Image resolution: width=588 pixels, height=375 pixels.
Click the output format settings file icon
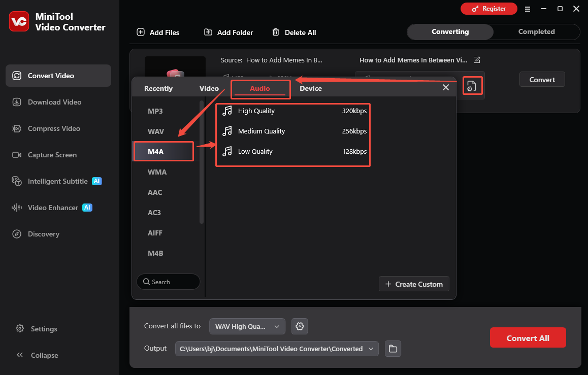[x=472, y=86]
